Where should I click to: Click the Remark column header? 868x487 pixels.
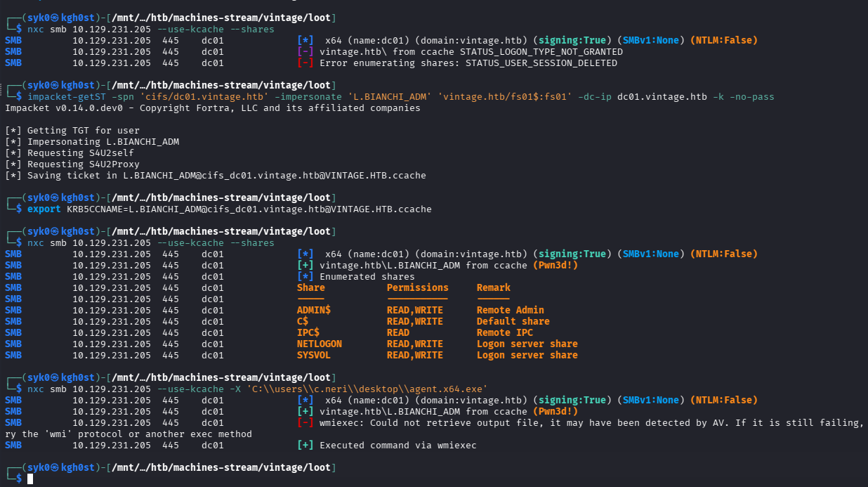pyautogui.click(x=494, y=287)
